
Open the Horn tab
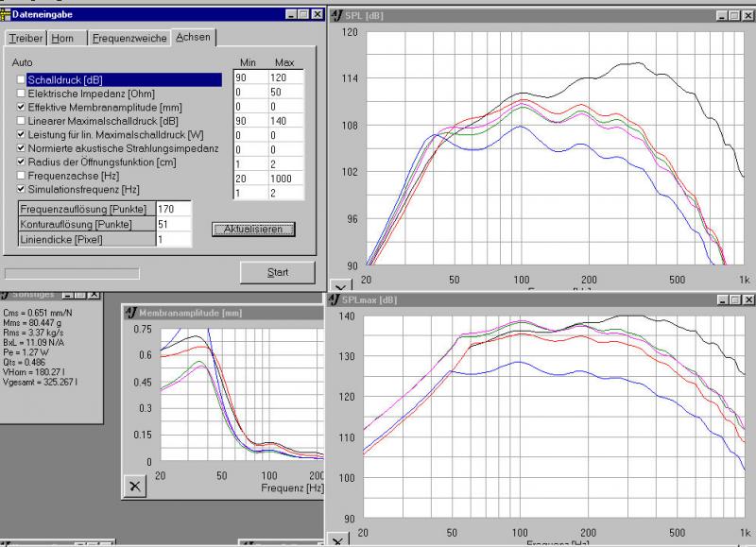pyautogui.click(x=64, y=38)
